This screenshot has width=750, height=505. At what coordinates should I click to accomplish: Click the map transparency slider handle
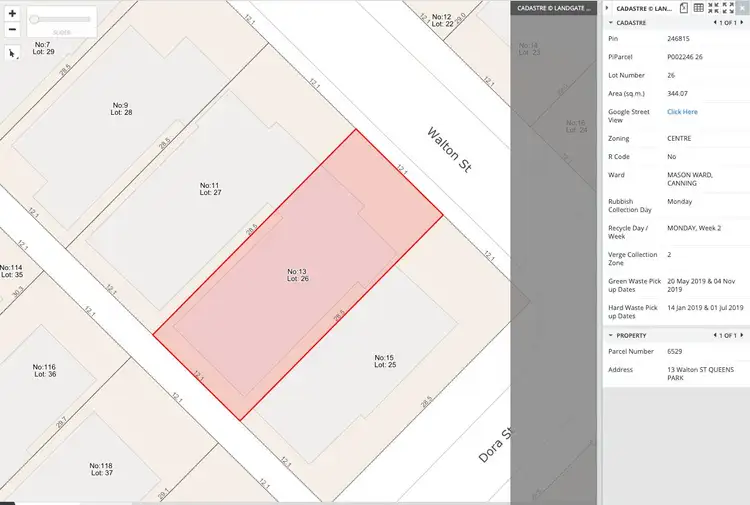[34, 19]
